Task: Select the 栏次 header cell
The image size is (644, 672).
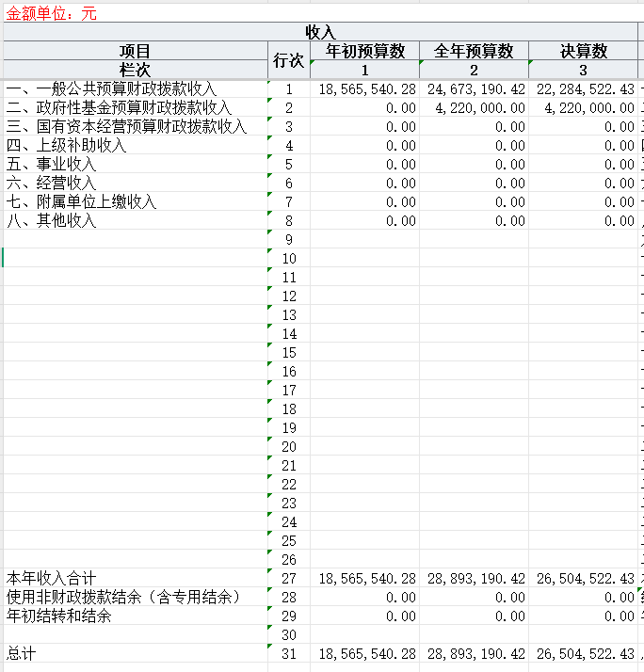Action: 135,70
